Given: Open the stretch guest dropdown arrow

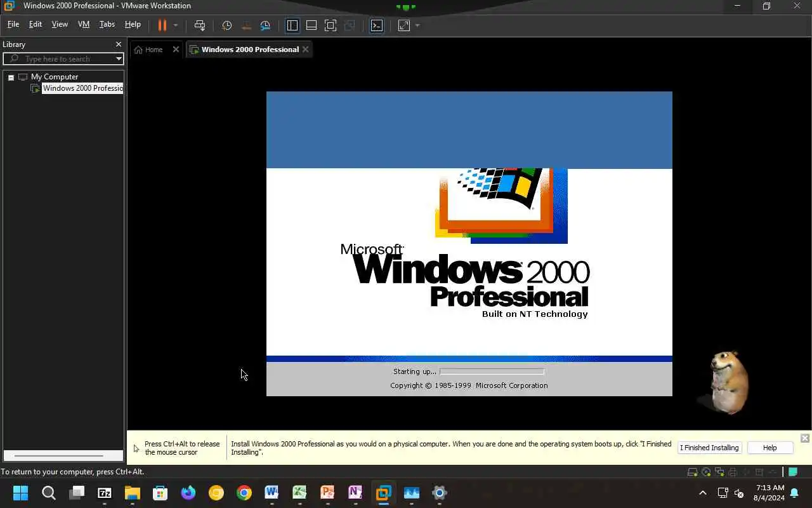Looking at the screenshot, I should point(417,25).
